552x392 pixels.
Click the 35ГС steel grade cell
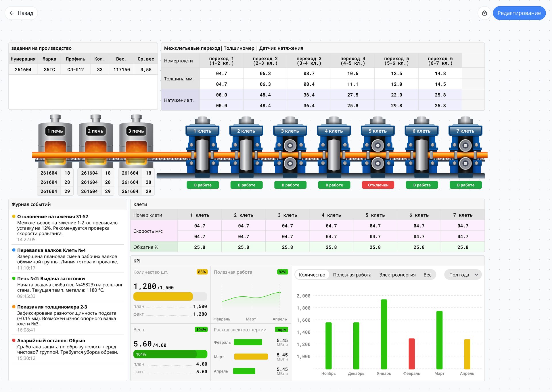(49, 69)
